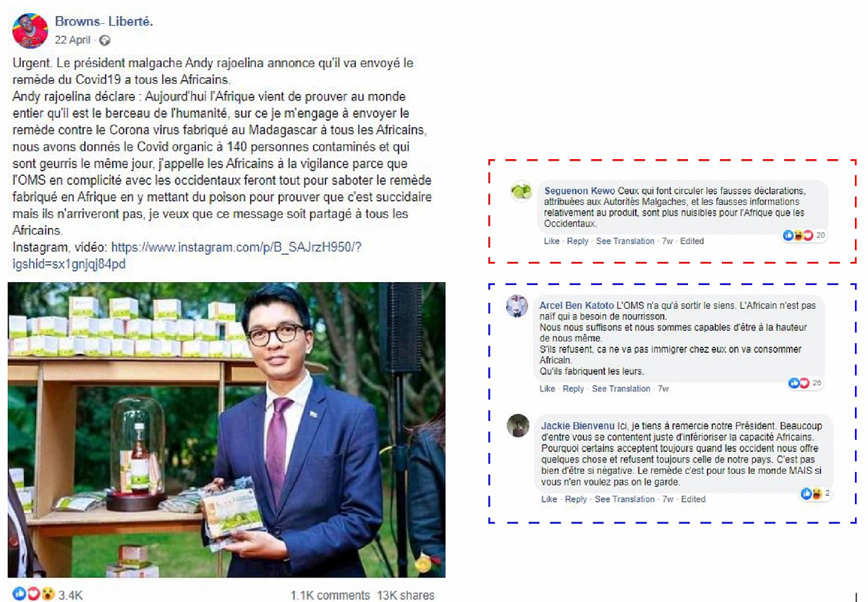
Task: Reply to Arcel Ben Katoto's comment
Action: click(574, 389)
